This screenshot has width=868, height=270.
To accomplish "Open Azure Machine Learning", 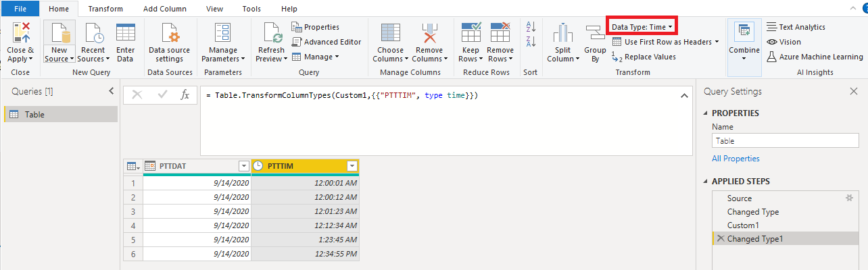I will click(815, 57).
